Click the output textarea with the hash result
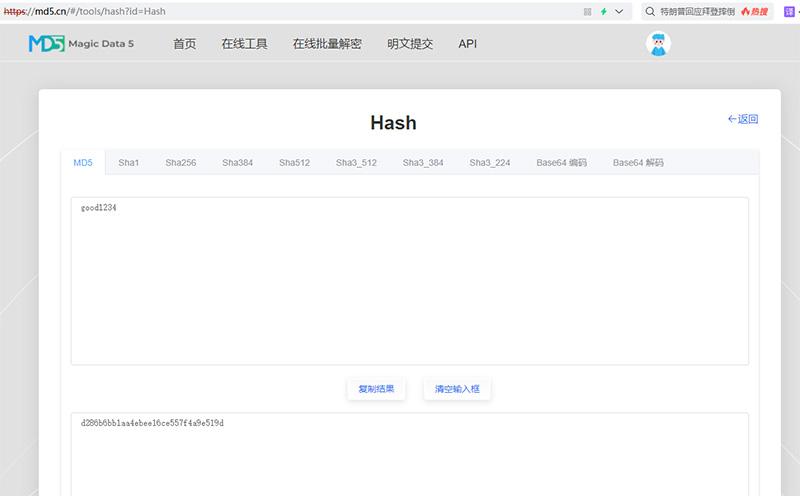800x496 pixels. [x=410, y=454]
